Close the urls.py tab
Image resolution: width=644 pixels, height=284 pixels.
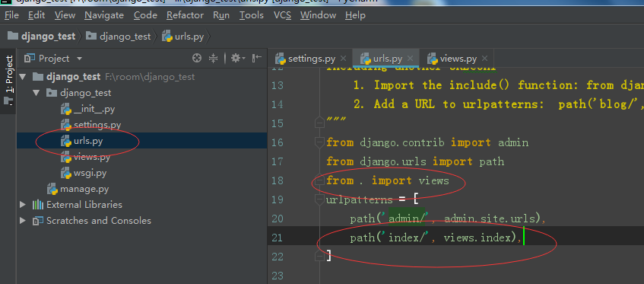(x=411, y=59)
